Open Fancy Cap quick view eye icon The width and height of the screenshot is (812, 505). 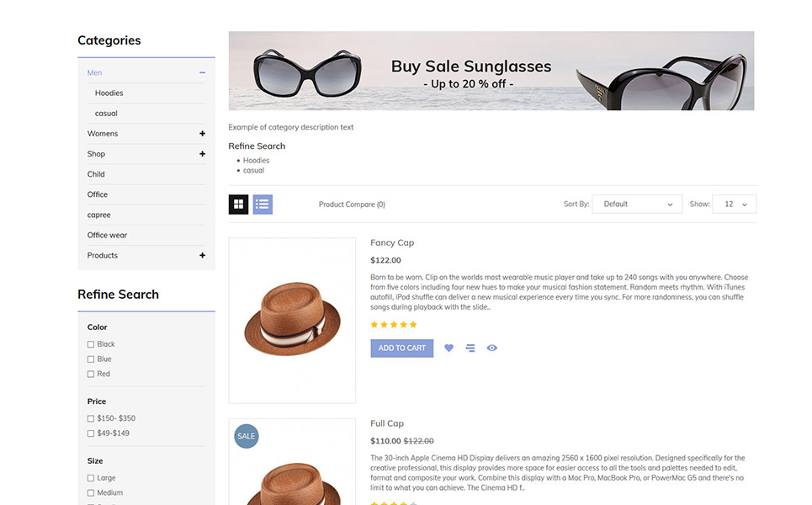point(492,348)
